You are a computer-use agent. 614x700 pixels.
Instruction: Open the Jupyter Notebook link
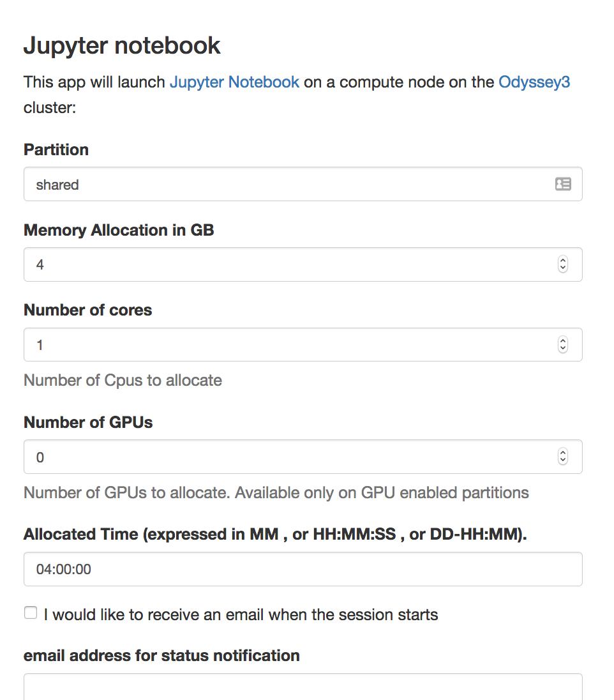click(x=234, y=82)
